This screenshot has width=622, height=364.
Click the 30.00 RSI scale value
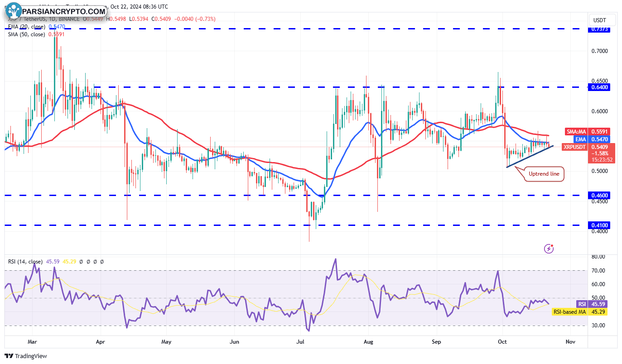point(598,326)
